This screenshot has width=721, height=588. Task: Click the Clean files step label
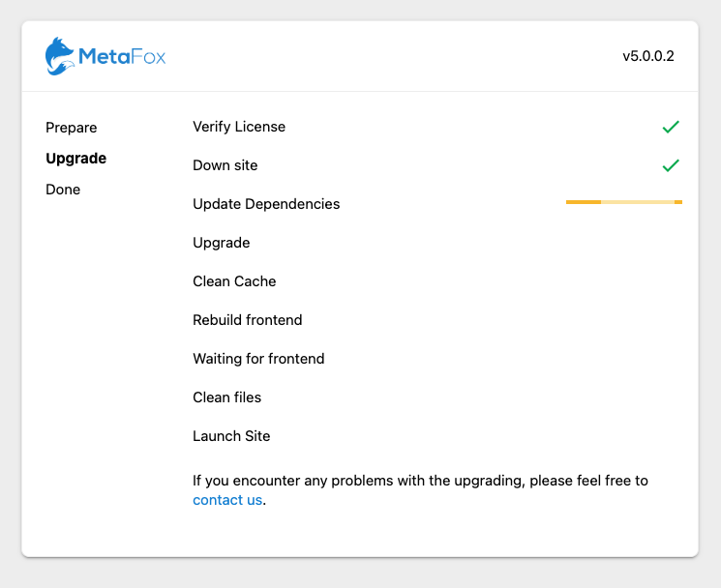(227, 397)
